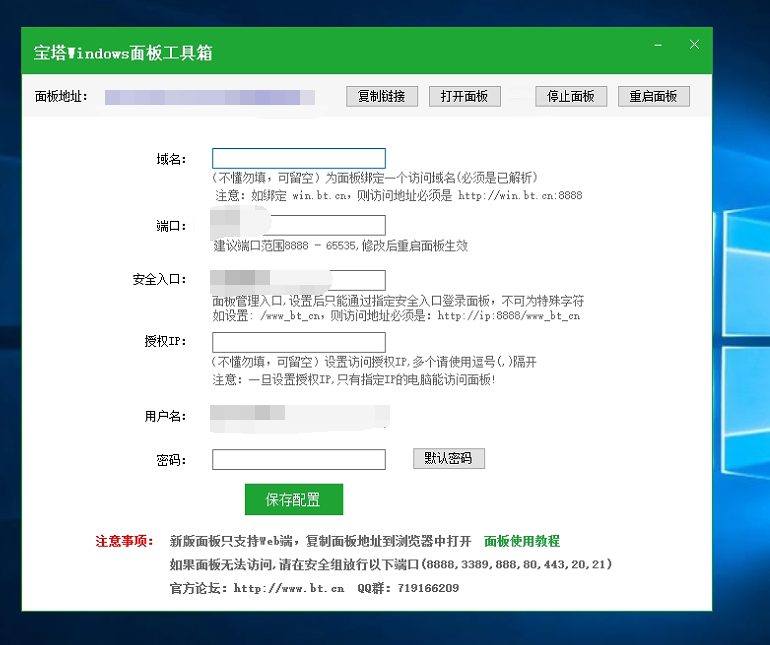Click the blurred 面板地址 URL
Screen dimensions: 770x645
pyautogui.click(x=210, y=97)
